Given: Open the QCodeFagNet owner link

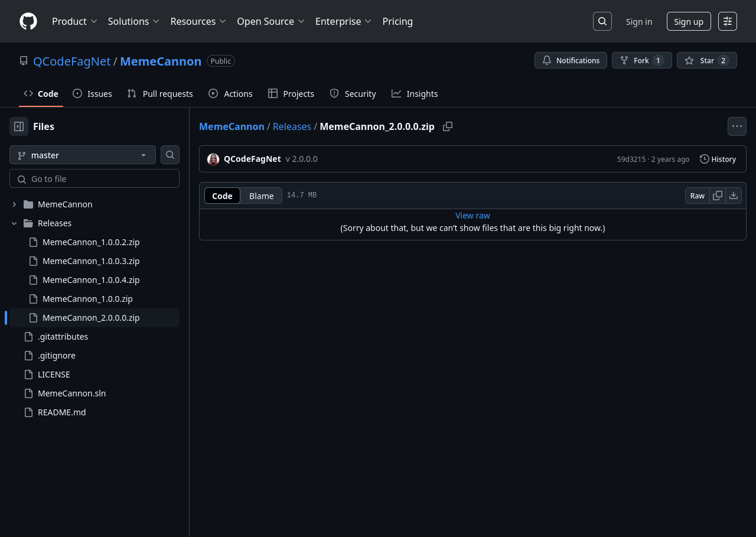Looking at the screenshot, I should point(72,61).
